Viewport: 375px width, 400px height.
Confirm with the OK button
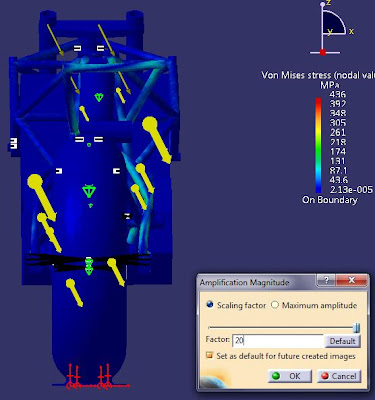290,376
